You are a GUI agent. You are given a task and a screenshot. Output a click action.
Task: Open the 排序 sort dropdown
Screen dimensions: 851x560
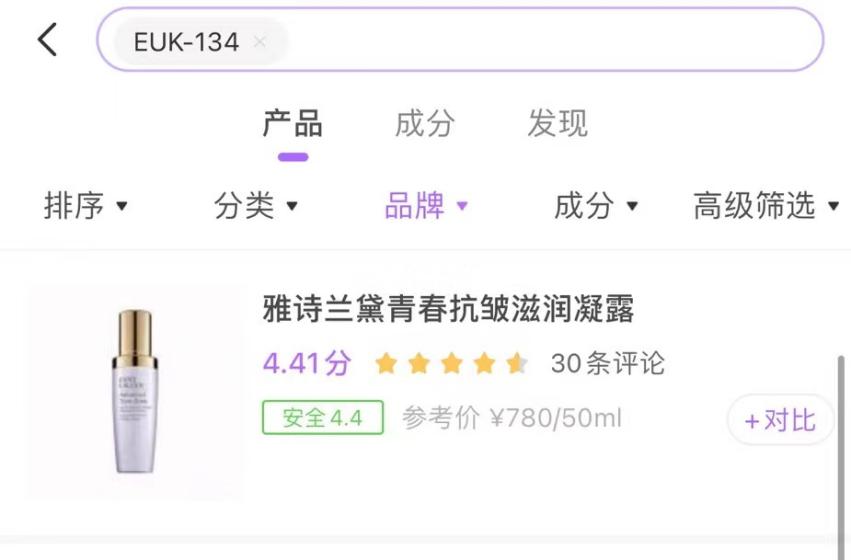tap(85, 206)
